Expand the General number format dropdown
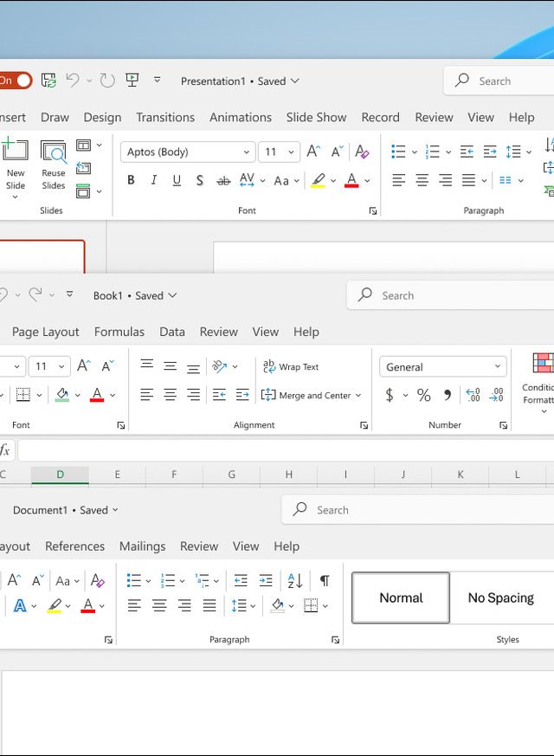The width and height of the screenshot is (554, 756). tap(498, 367)
